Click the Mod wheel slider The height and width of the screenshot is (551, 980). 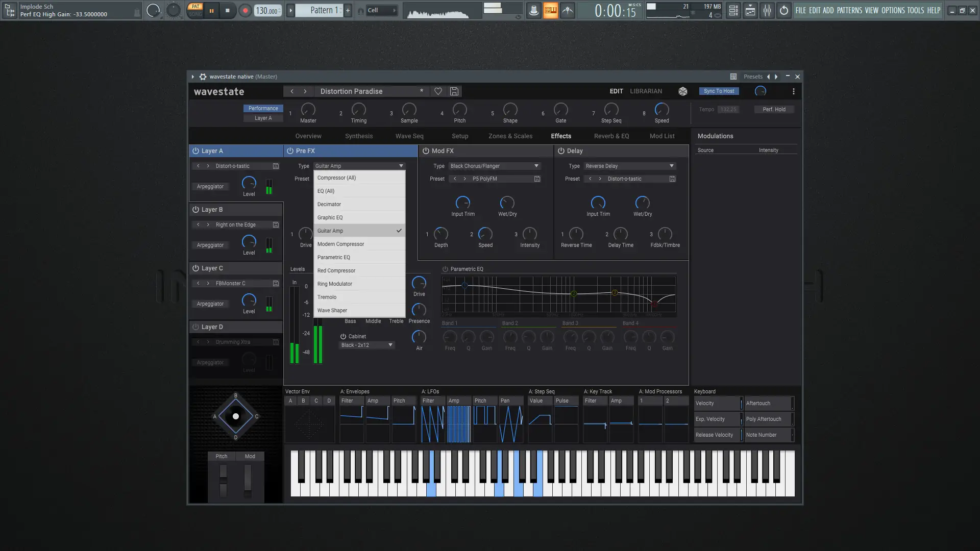coord(248,480)
